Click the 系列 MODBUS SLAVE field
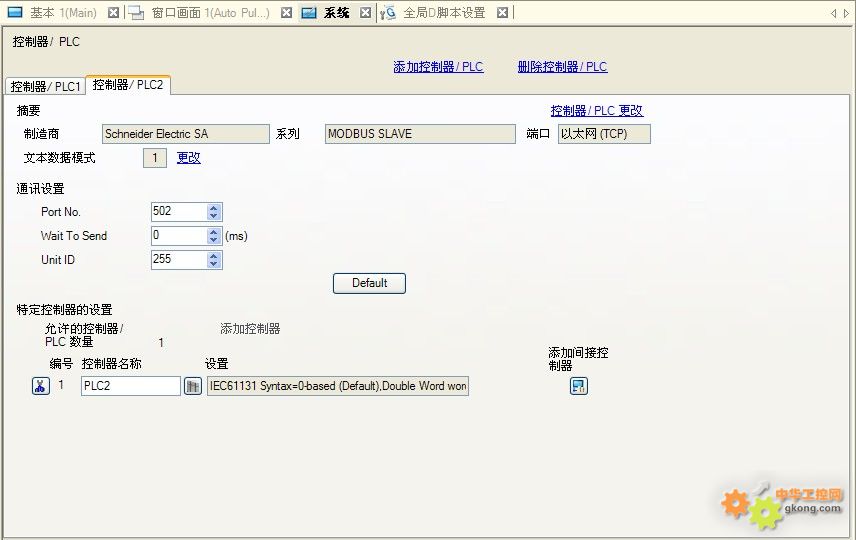Image resolution: width=856 pixels, height=540 pixels. tap(420, 134)
